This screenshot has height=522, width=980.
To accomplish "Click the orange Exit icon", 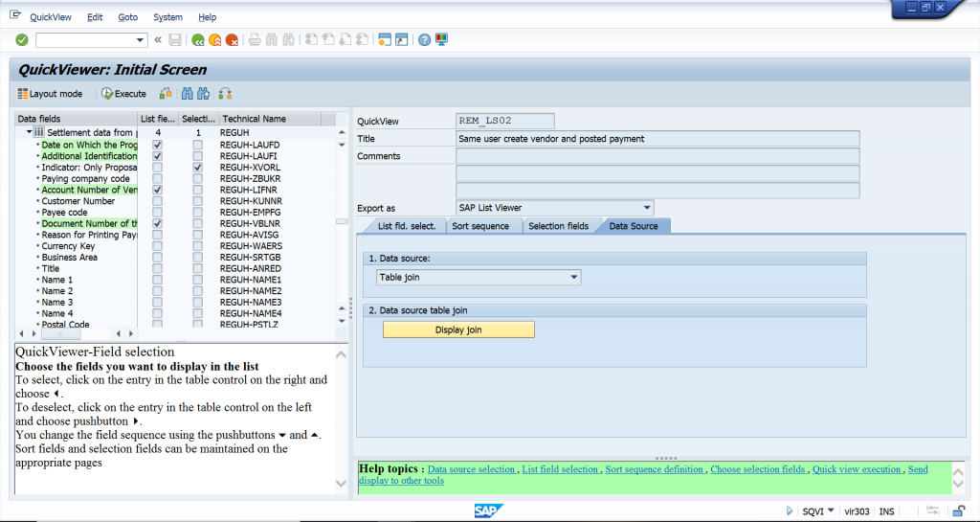I will [214, 40].
